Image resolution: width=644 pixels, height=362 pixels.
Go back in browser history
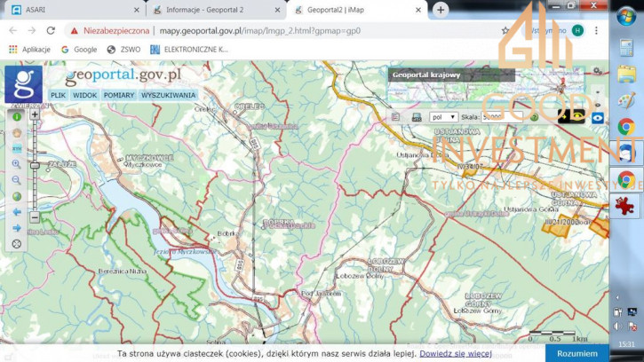13,30
